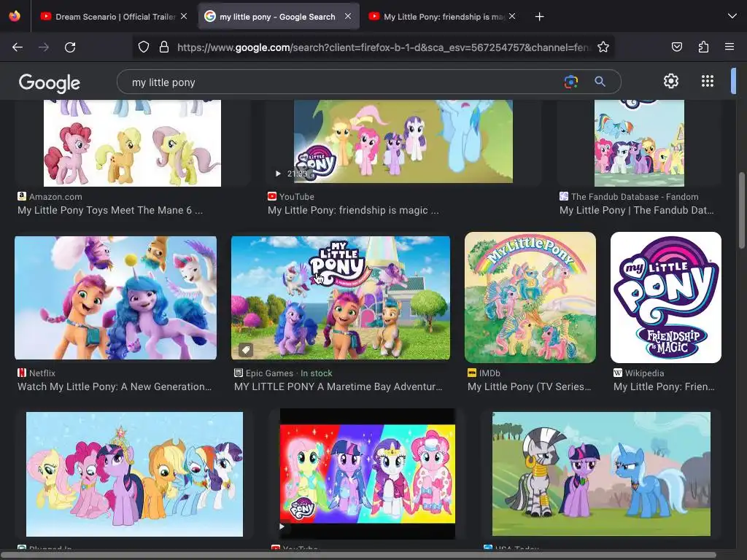Viewport: 747px width, 560px height.
Task: Click the horizontal scrollbar at bottom
Action: [359, 555]
